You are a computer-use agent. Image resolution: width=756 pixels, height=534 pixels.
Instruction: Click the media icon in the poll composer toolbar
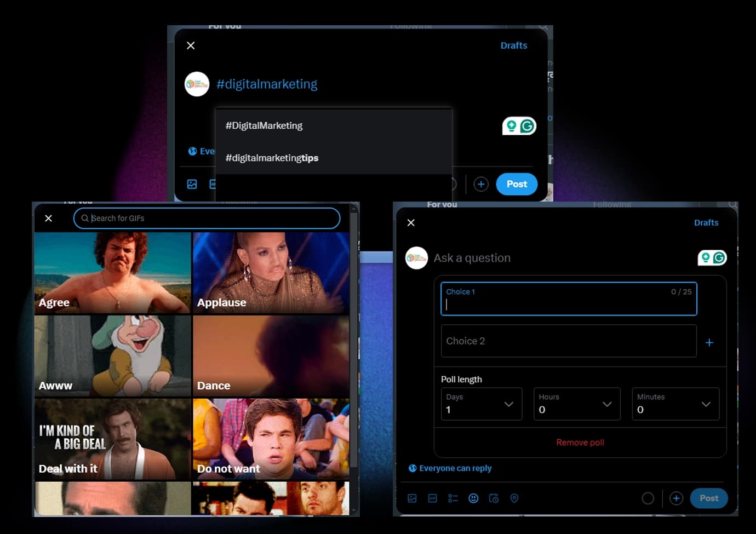[412, 498]
